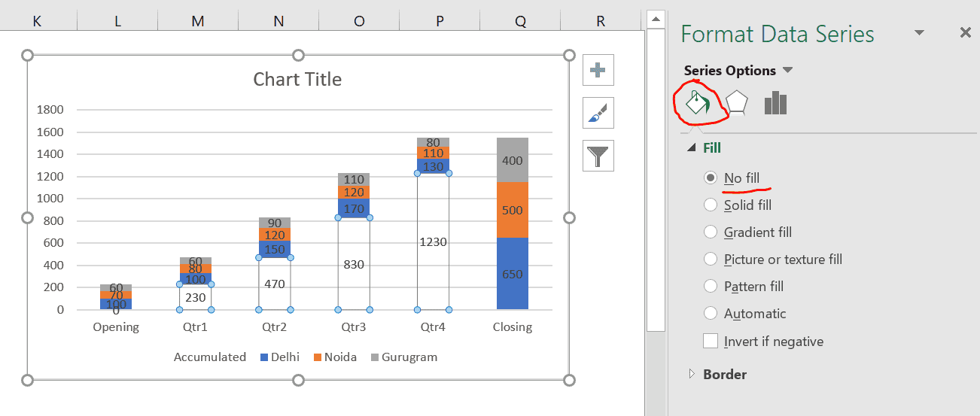Viewport: 980px width, 416px height.
Task: Open the task pane options arrow
Action: tap(919, 33)
